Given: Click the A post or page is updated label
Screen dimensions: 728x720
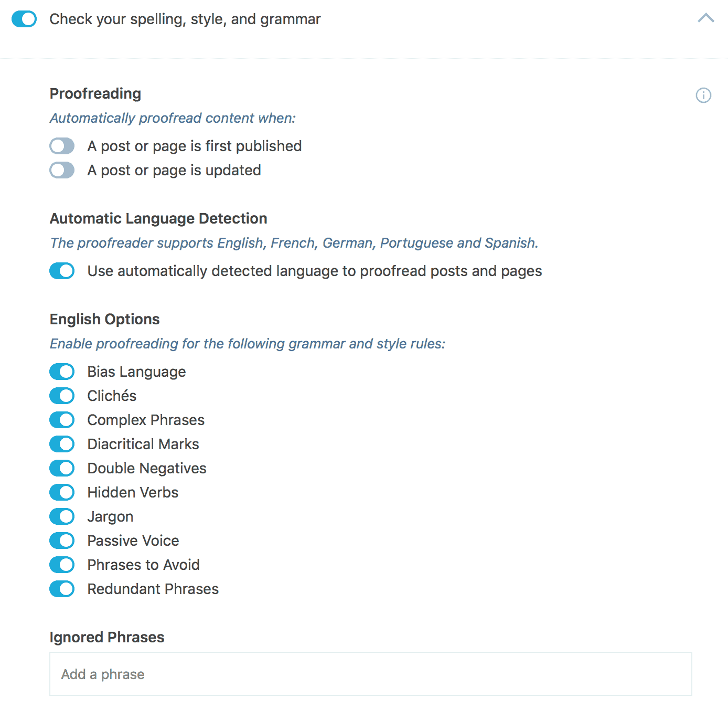Looking at the screenshot, I should pos(174,171).
